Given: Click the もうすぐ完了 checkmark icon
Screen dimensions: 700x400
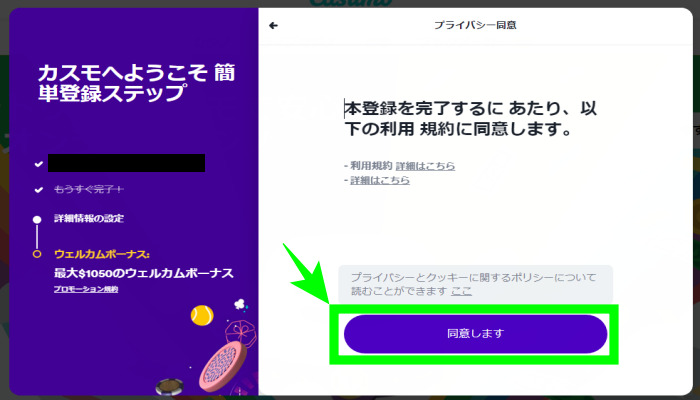Looking at the screenshot, I should coord(39,190).
